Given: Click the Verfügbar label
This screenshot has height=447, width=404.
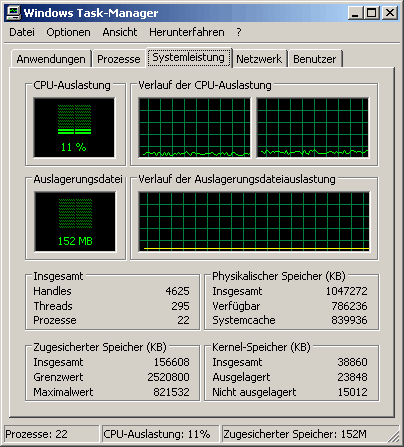Looking at the screenshot, I should click(x=236, y=306).
